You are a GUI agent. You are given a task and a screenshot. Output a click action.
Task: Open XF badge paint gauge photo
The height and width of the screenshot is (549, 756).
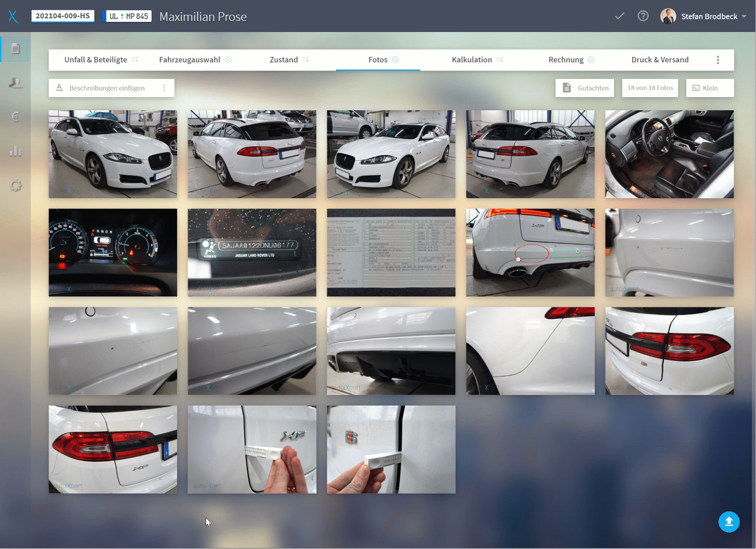252,449
